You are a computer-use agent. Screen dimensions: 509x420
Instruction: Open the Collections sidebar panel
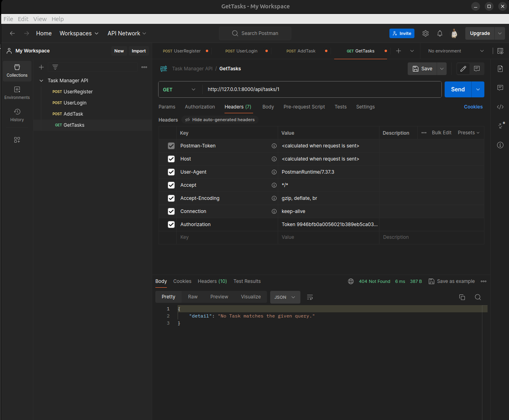coord(17,71)
